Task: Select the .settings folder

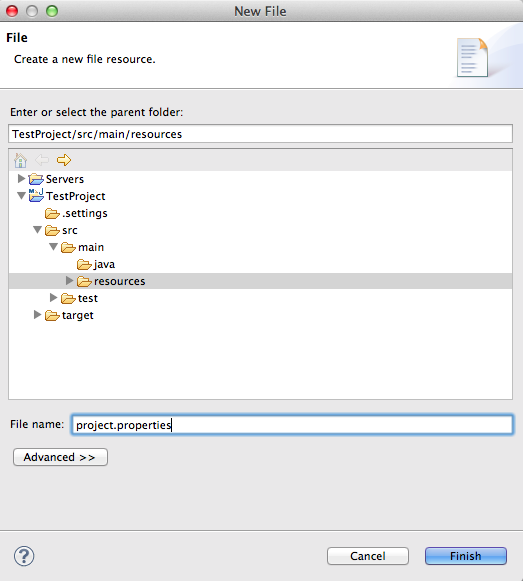Action: 76,213
